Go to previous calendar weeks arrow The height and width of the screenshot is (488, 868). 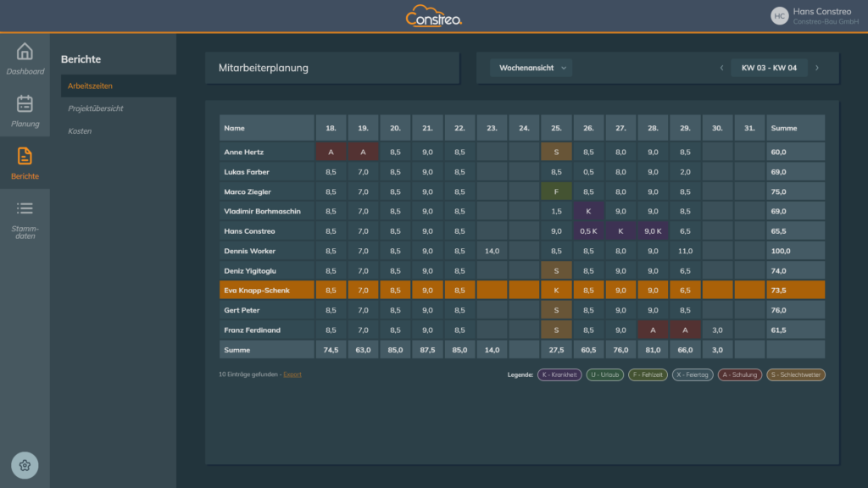[x=721, y=68]
